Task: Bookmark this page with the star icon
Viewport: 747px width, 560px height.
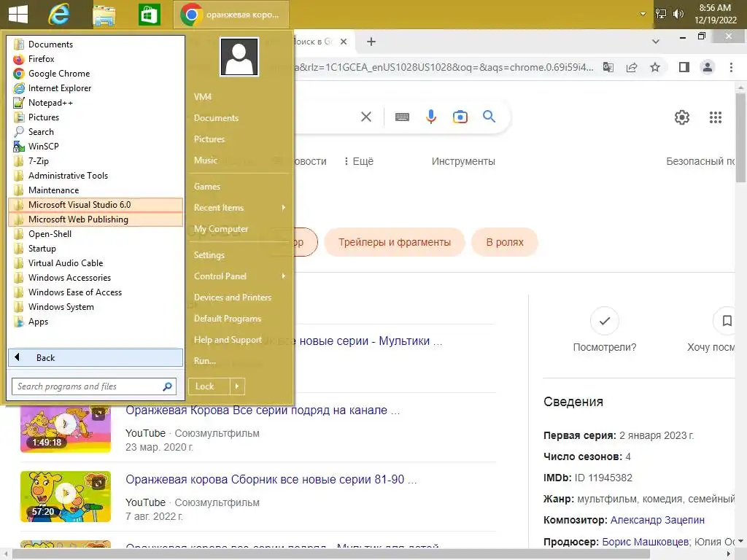Action: click(x=655, y=67)
